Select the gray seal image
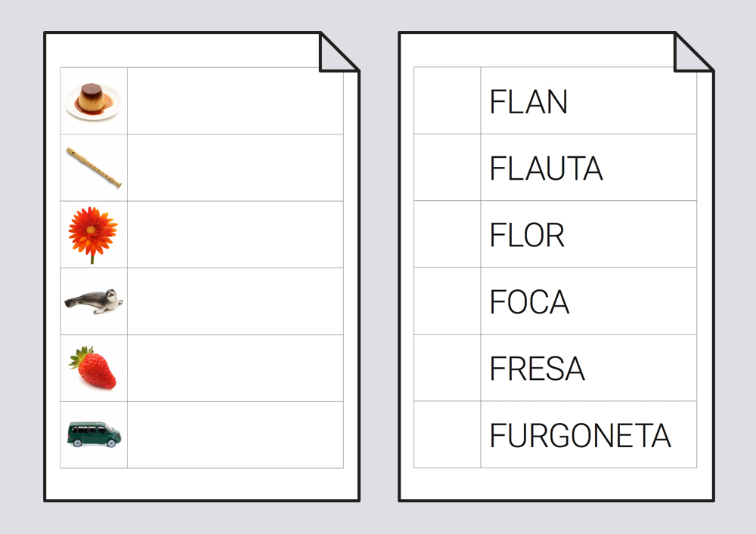The height and width of the screenshot is (534, 756). coord(94,301)
